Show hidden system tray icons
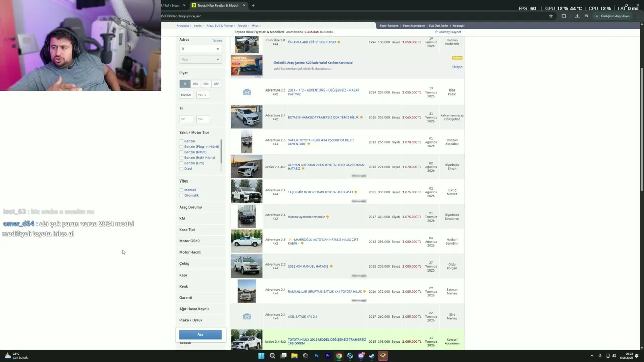This screenshot has width=644, height=362. (592, 356)
